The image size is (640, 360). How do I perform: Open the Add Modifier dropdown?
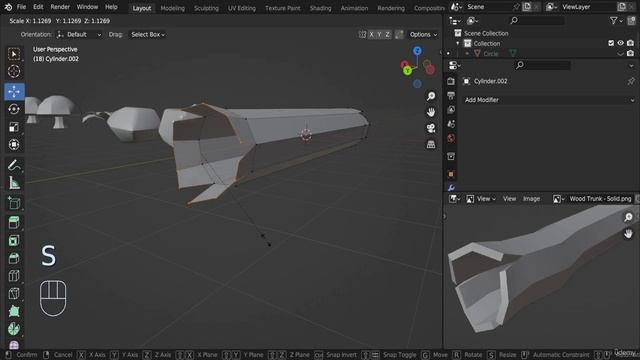coord(549,100)
